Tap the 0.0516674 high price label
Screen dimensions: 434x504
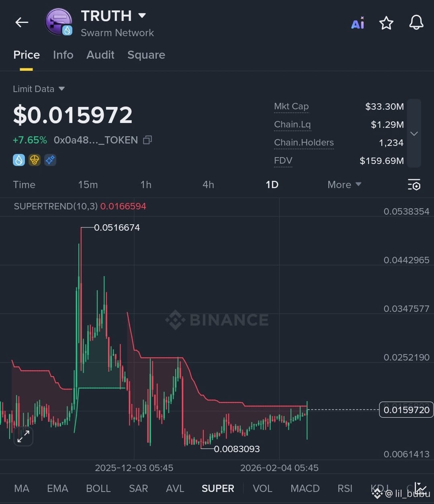pyautogui.click(x=117, y=227)
